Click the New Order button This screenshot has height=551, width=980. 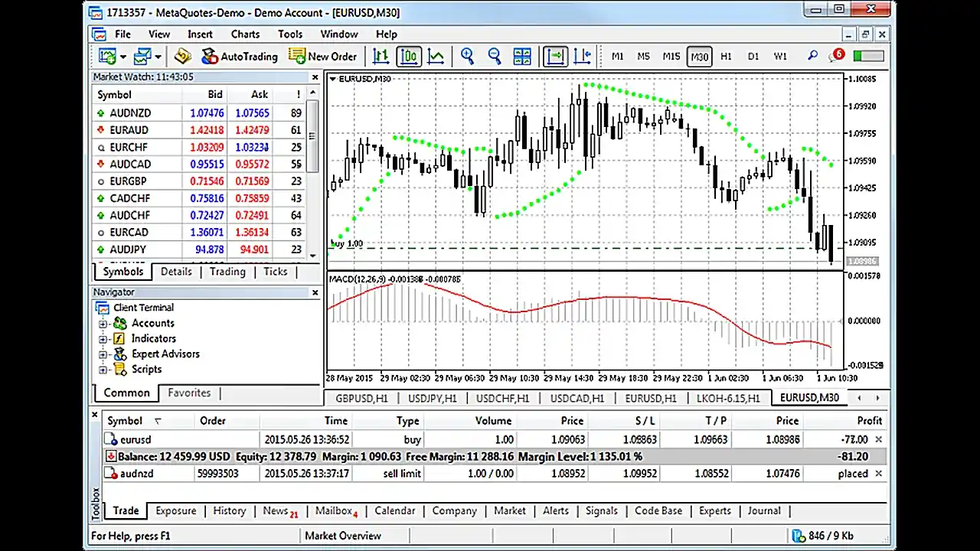(x=322, y=56)
